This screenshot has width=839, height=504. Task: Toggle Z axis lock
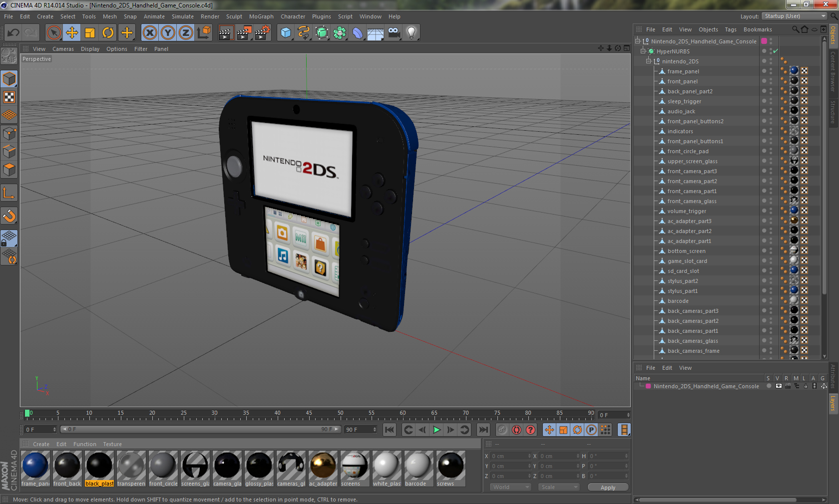pos(186,33)
